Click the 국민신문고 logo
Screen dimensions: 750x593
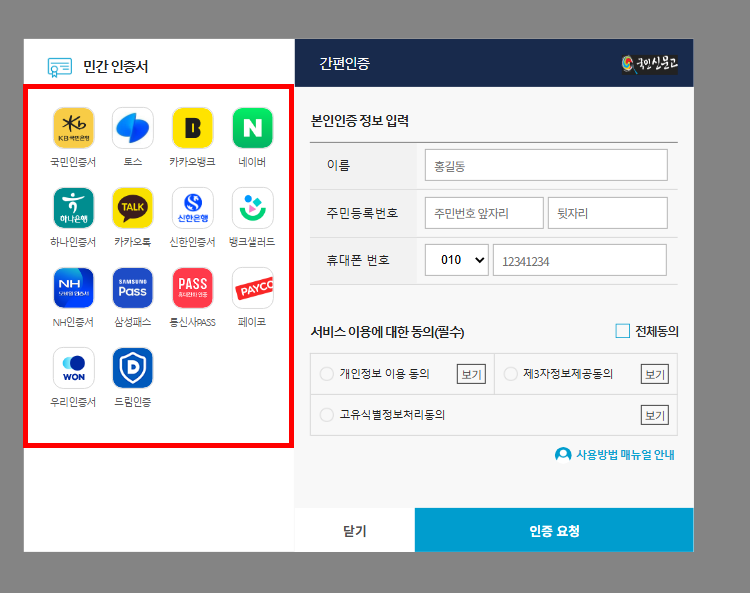point(650,64)
